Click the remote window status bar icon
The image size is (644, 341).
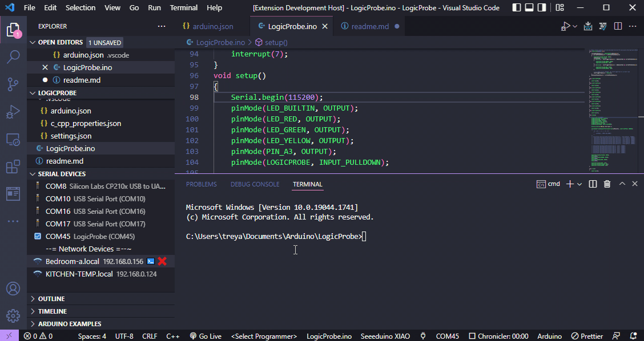pos(9,336)
